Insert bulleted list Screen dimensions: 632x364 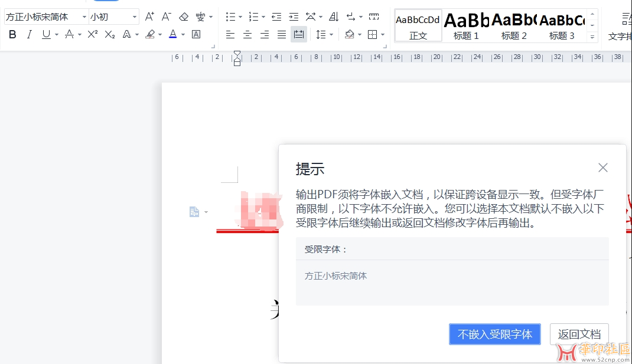(230, 17)
